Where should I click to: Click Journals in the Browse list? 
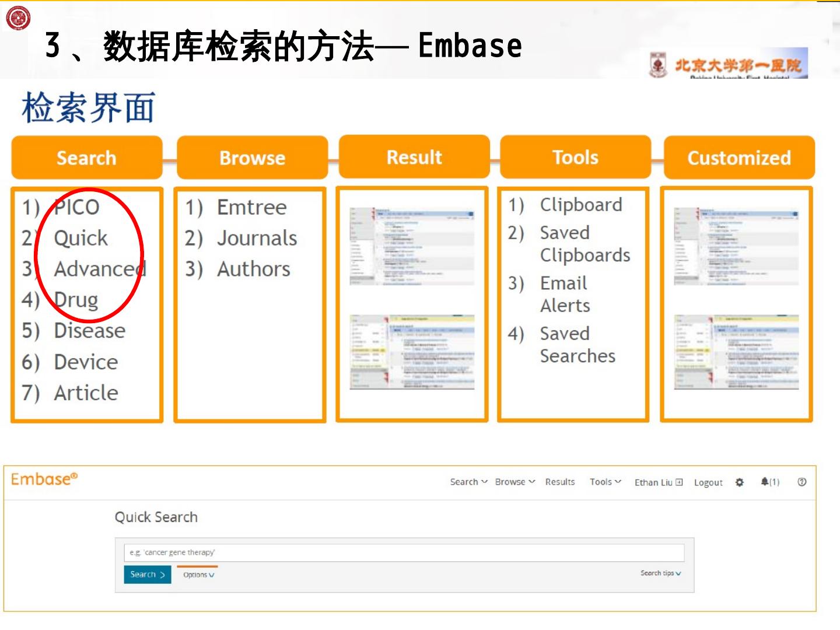(257, 238)
